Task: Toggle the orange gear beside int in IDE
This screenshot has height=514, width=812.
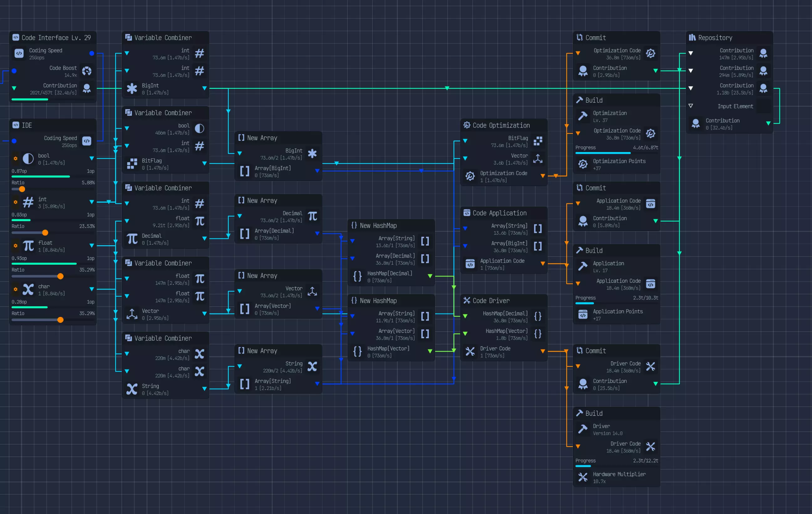Action: coord(16,202)
